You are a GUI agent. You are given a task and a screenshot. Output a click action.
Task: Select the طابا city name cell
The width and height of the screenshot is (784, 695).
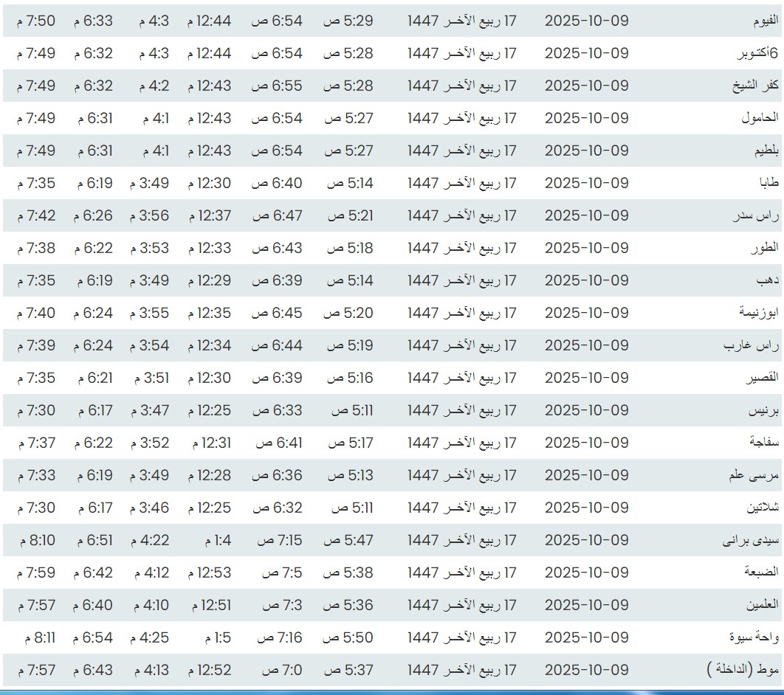click(768, 184)
